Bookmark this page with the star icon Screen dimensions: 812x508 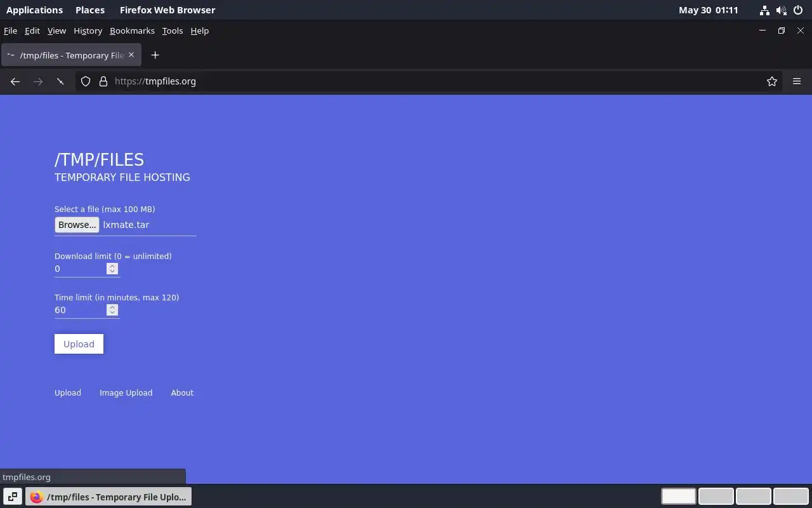click(772, 81)
